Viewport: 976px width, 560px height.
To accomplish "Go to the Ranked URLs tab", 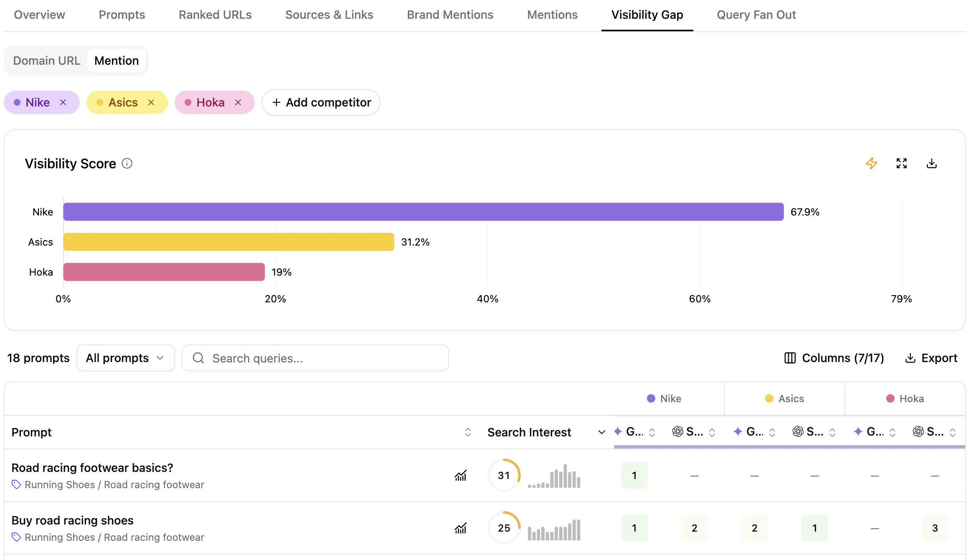I will [215, 15].
